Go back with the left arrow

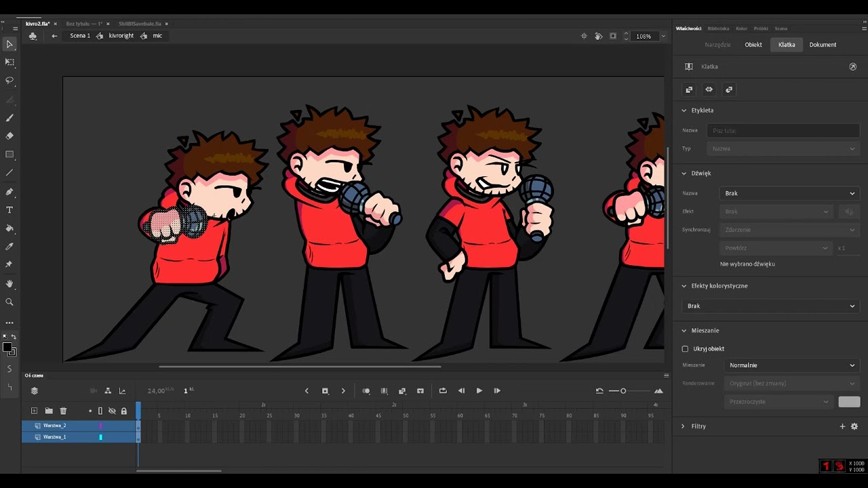(x=54, y=36)
